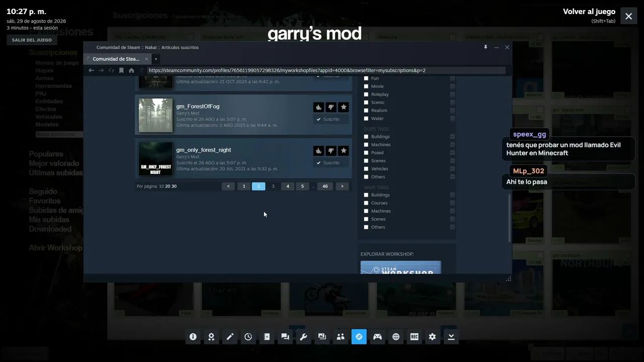Screen dimensions: 644x362
Task: Unsubscribe gm_ForestOfFog via Suscrito button
Action: tap(331, 119)
